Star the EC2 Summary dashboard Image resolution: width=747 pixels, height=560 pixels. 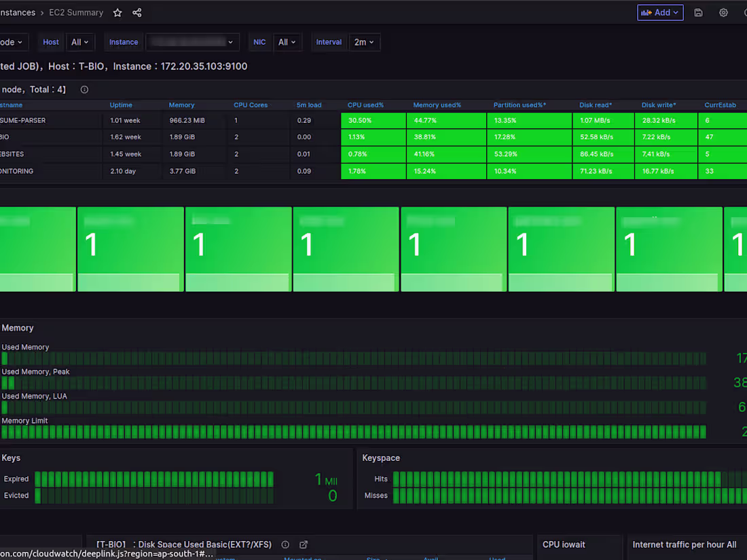[117, 12]
